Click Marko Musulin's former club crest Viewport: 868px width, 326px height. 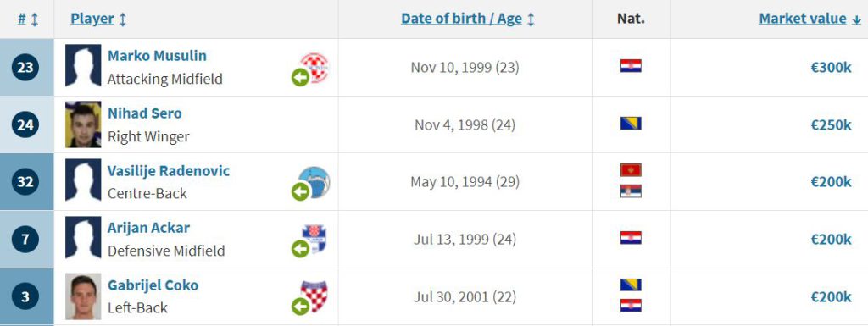coord(314,68)
